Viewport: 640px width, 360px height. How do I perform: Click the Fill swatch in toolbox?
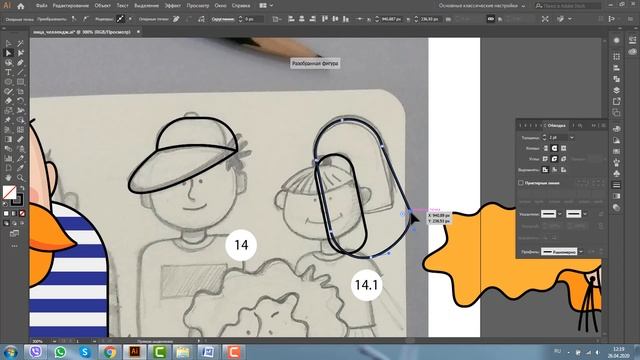pos(9,192)
